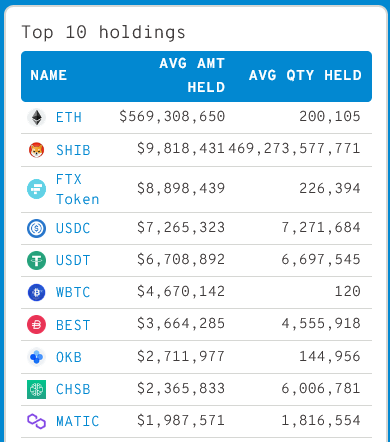Click the CHSB green brain icon
Image resolution: width=390 pixels, height=442 pixels.
pos(36,389)
